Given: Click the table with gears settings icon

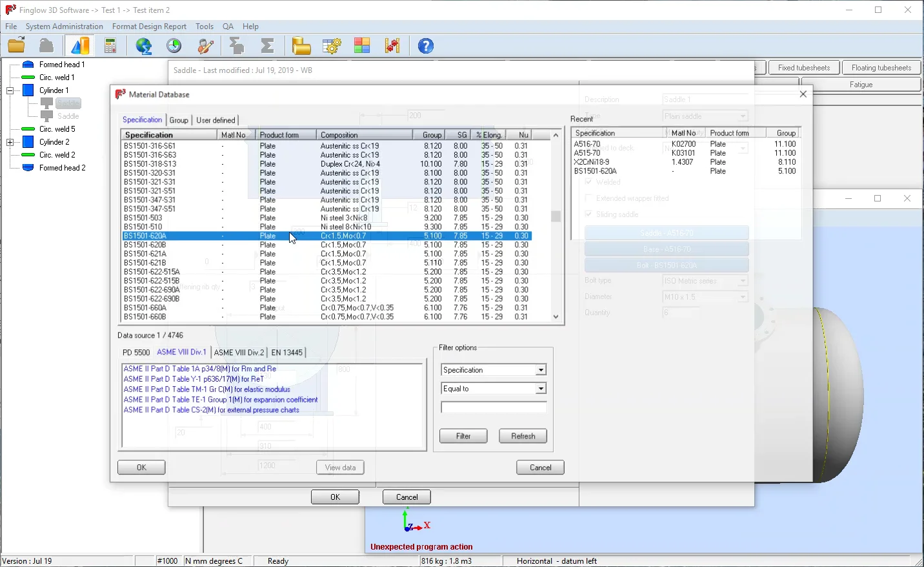Looking at the screenshot, I should coord(332,46).
